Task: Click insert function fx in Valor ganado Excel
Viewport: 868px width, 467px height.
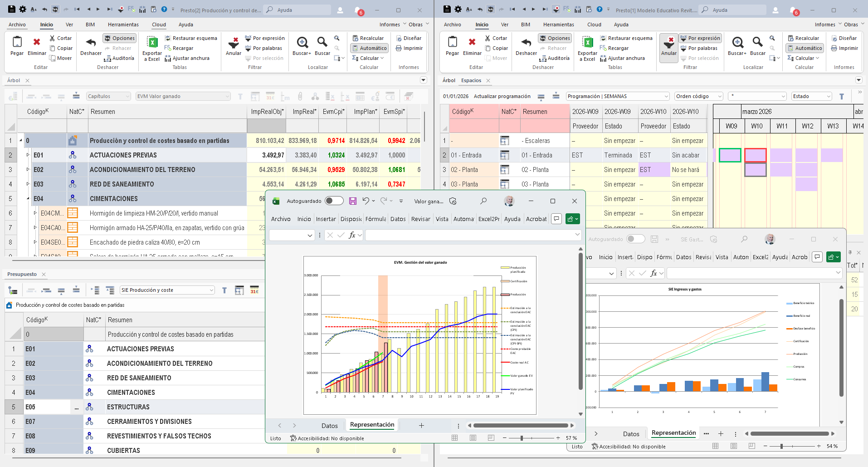Action: (x=352, y=235)
